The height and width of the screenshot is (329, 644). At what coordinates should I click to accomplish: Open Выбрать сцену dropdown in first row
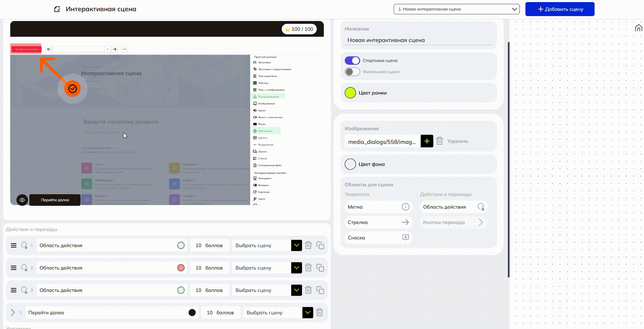pyautogui.click(x=296, y=245)
